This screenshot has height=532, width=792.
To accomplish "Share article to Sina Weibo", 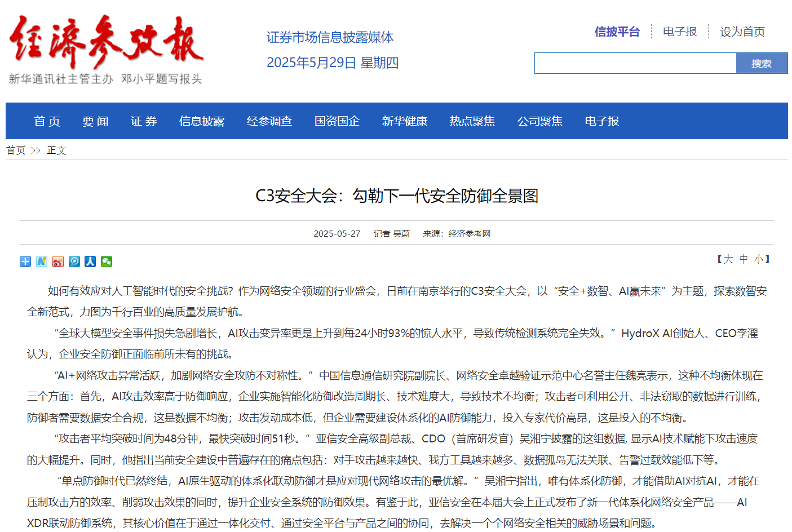I will pos(58,261).
